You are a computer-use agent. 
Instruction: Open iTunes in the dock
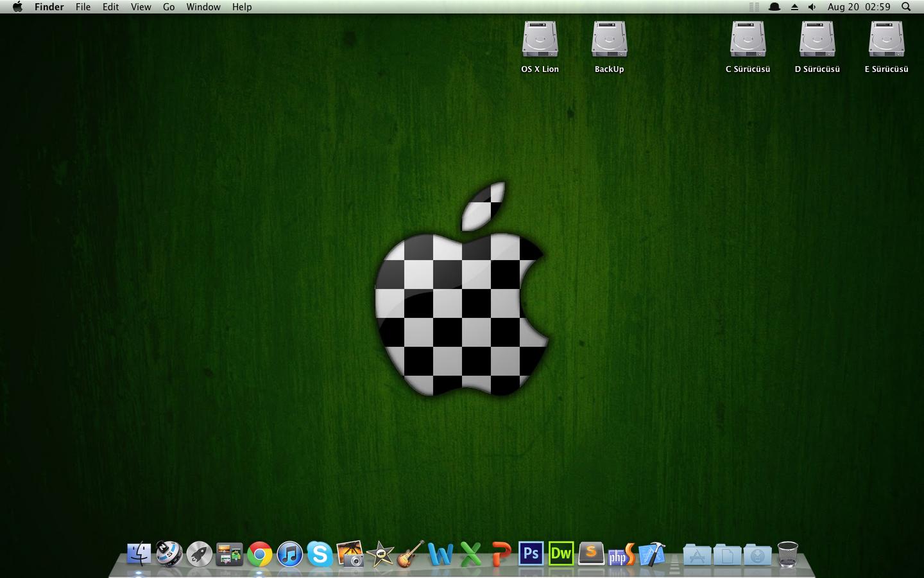[290, 554]
